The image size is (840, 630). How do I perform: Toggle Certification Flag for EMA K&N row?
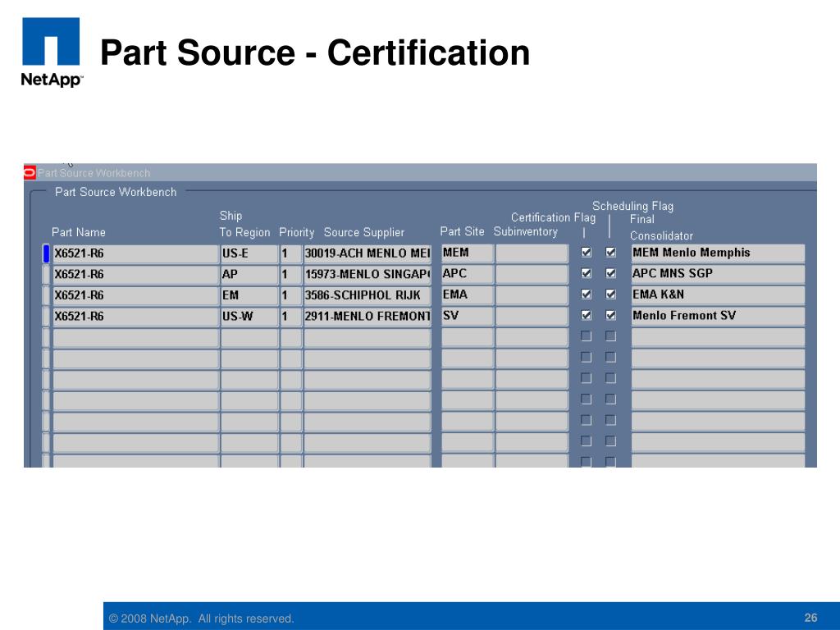pyautogui.click(x=586, y=294)
